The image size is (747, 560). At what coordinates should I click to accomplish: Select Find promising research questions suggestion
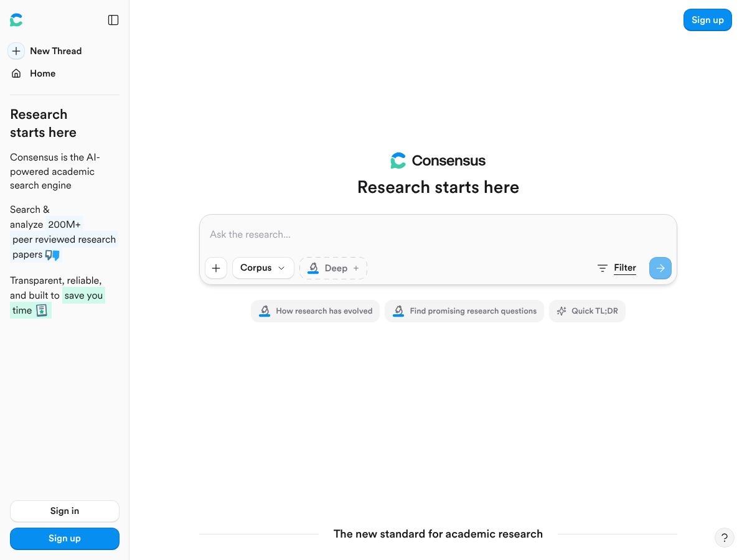(x=464, y=311)
